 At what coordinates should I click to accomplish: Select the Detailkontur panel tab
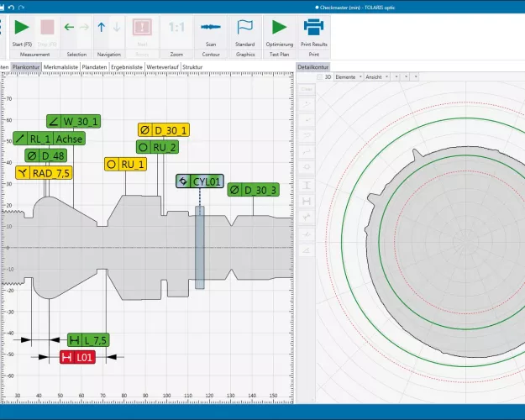tap(313, 66)
